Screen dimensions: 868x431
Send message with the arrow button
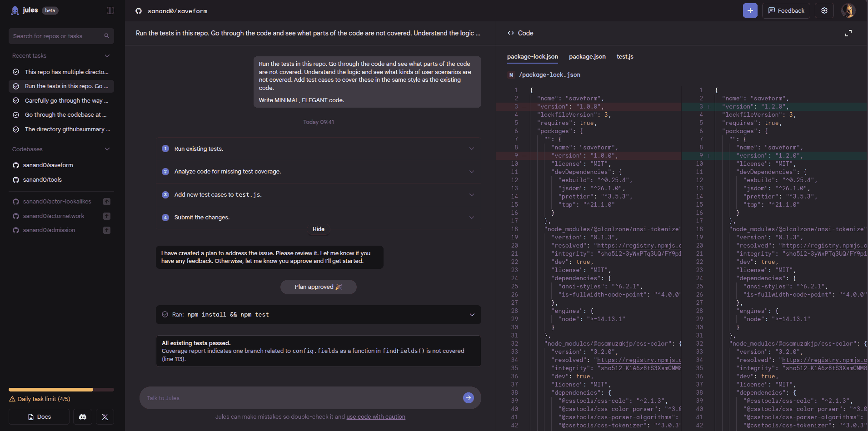tap(468, 398)
